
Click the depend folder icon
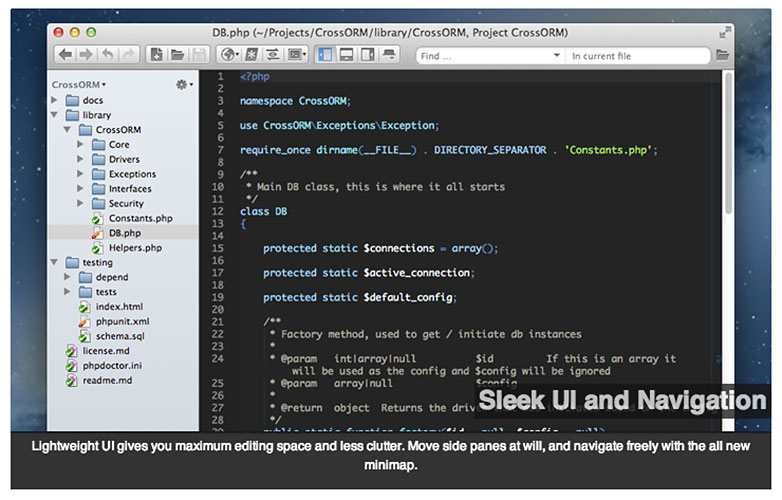(85, 277)
